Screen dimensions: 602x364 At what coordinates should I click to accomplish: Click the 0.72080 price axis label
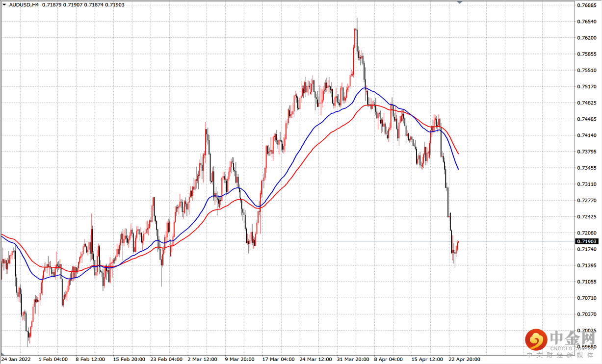click(587, 233)
